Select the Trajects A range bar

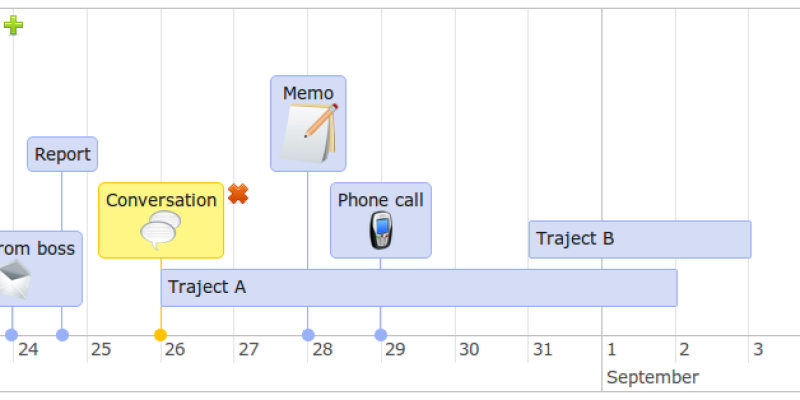pyautogui.click(x=419, y=288)
